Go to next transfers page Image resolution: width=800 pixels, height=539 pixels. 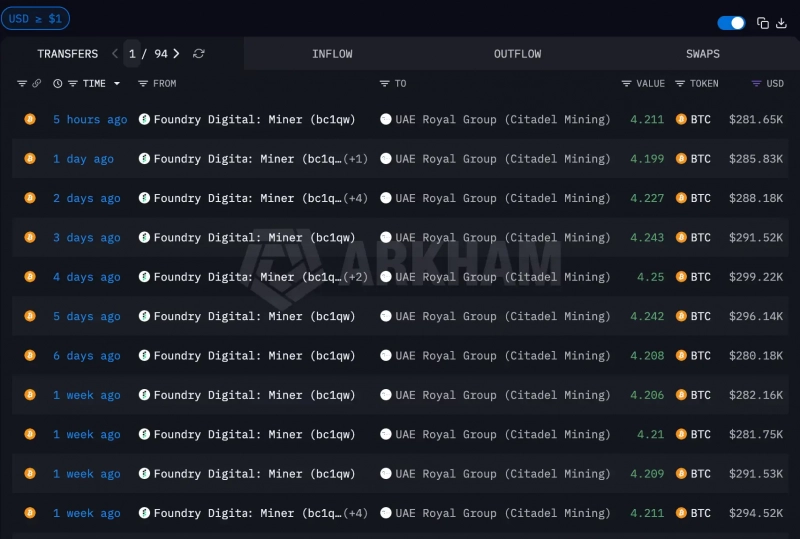coord(177,54)
